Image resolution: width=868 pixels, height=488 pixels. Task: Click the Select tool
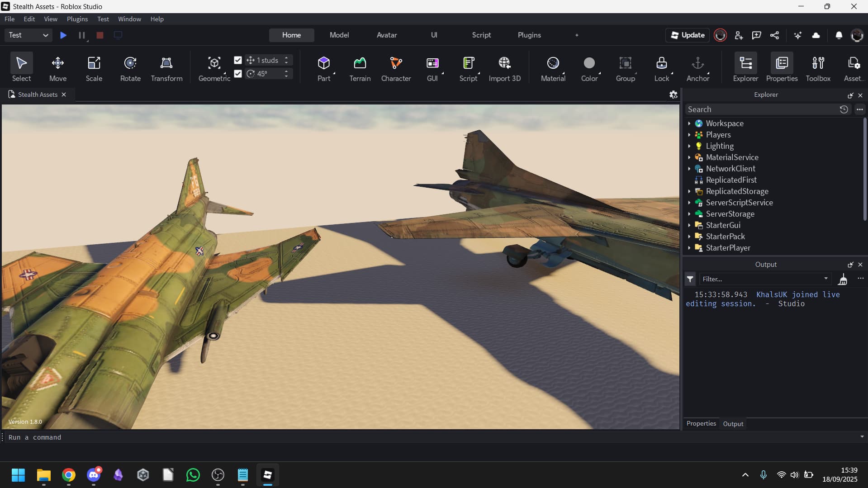point(21,68)
